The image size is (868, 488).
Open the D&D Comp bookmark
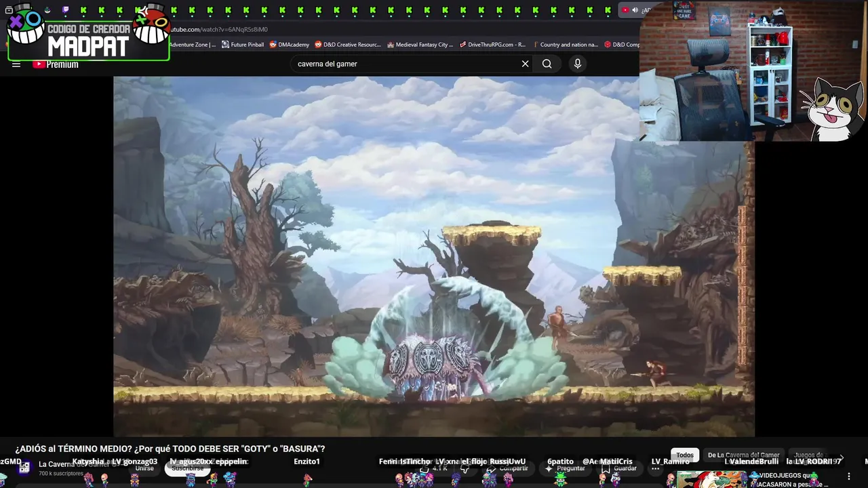coord(622,45)
